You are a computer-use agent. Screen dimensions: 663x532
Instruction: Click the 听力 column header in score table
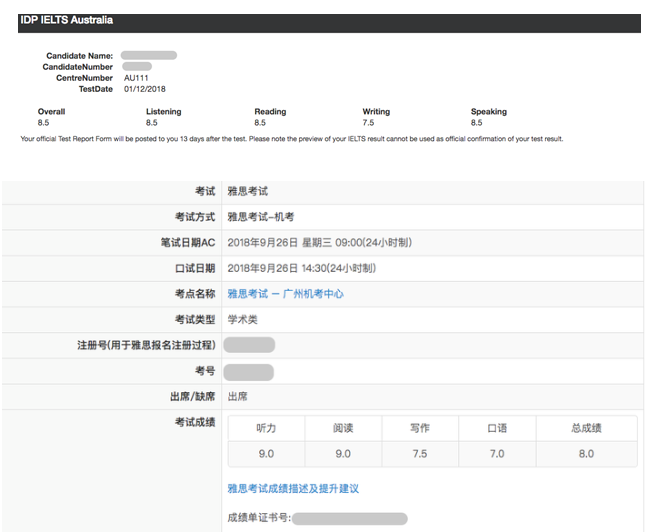pos(266,428)
